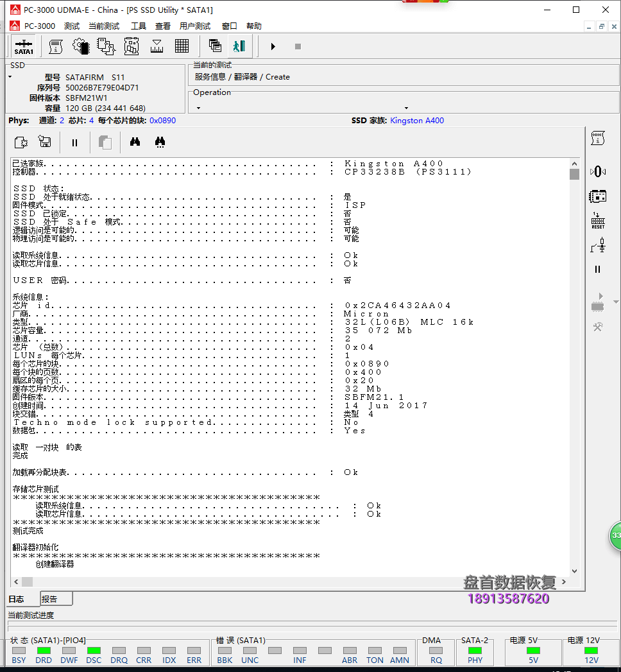
Task: Open the drive info scroll icon in toolbar
Action: click(x=56, y=46)
